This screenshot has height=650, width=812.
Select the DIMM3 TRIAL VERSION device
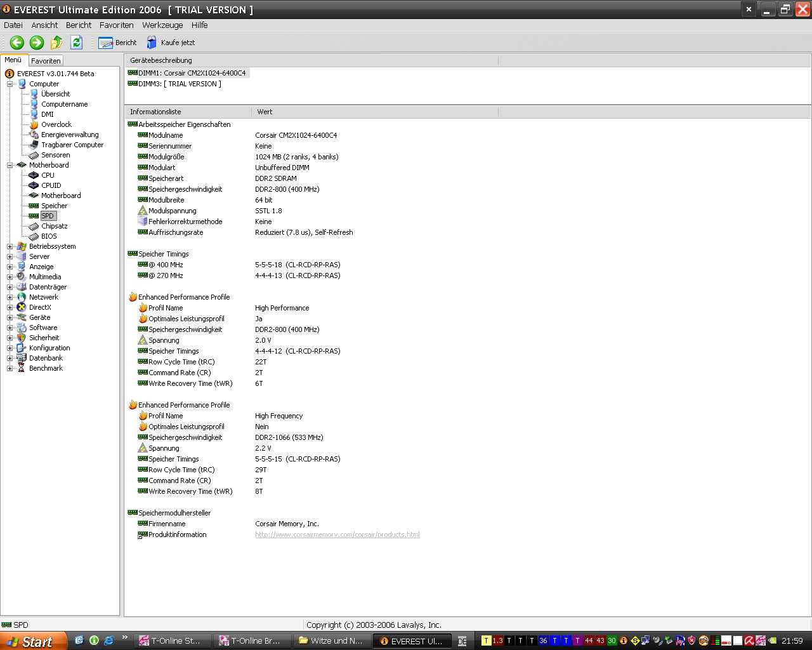click(175, 84)
